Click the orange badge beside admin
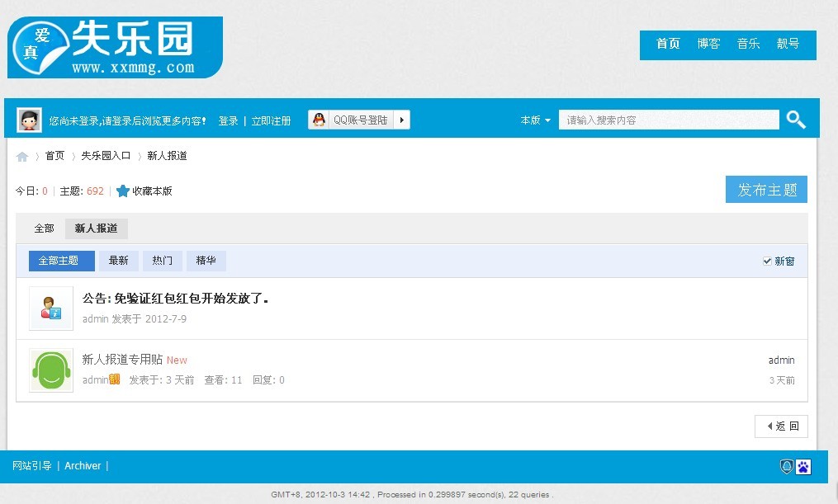Viewport: 838px width, 504px height. 115,379
